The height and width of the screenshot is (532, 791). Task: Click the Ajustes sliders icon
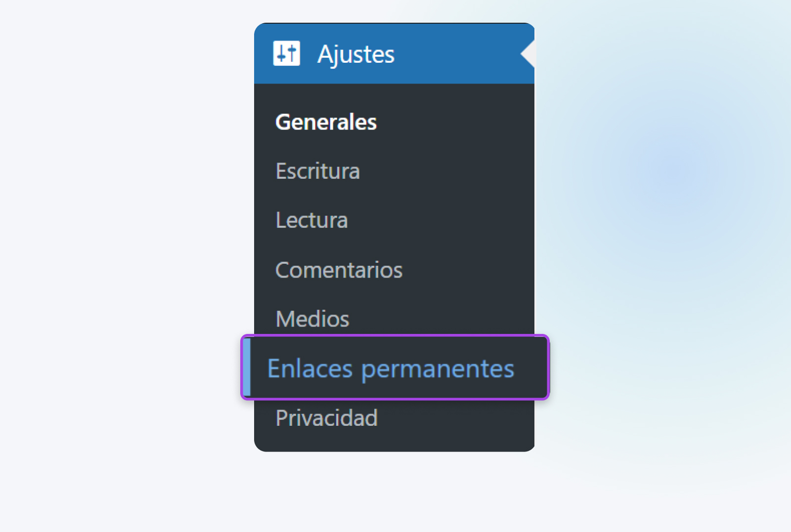[x=286, y=53]
